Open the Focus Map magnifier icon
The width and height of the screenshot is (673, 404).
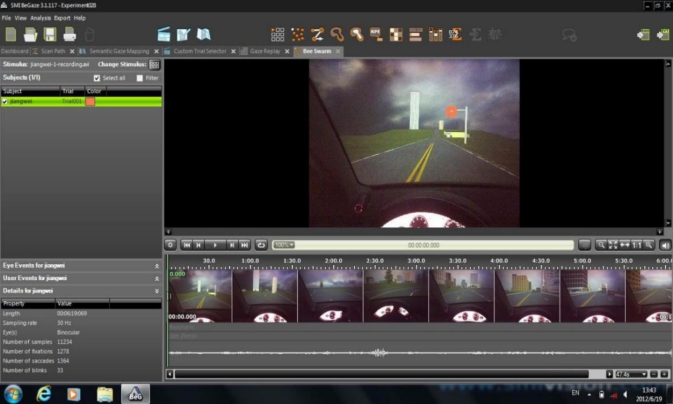coord(337,34)
